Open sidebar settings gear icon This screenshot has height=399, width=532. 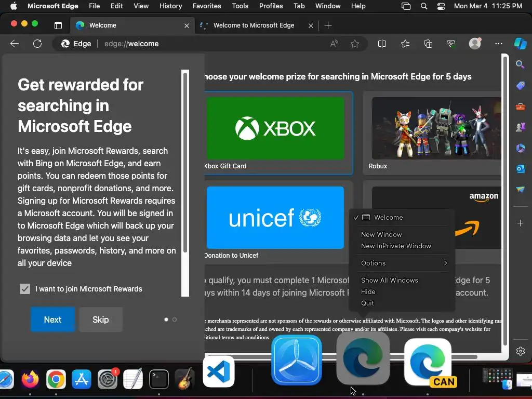point(521,351)
